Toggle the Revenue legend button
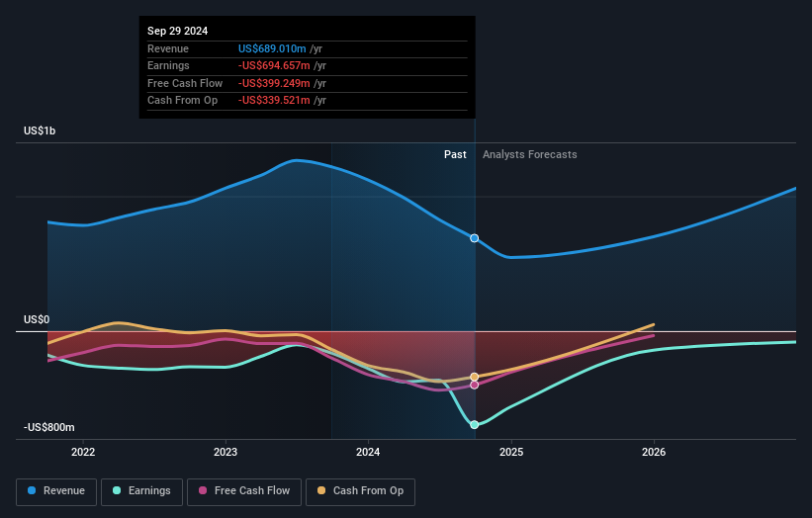This screenshot has height=518, width=812. click(x=56, y=491)
